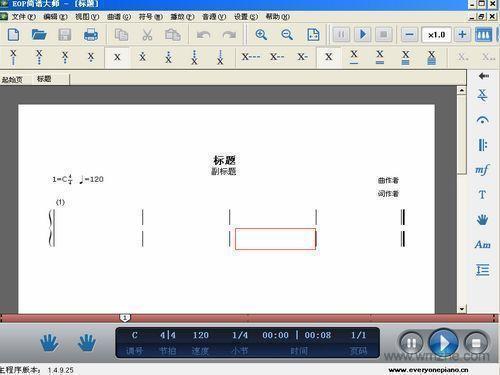Image resolution: width=500 pixels, height=375 pixels.
Task: Collapse sidebar with the left arrow
Action: (x=483, y=76)
